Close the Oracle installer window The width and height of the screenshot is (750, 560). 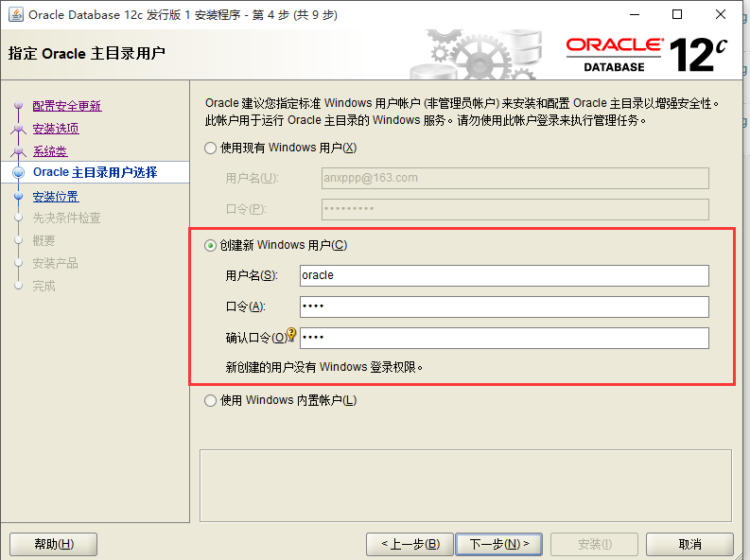(x=721, y=15)
